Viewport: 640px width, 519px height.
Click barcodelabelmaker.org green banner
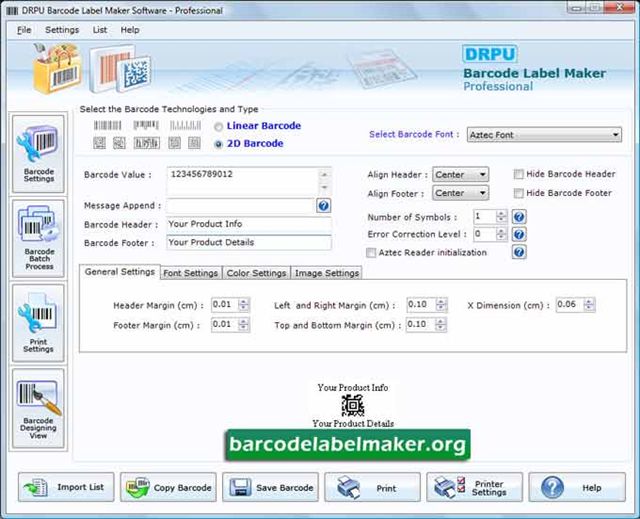[348, 444]
